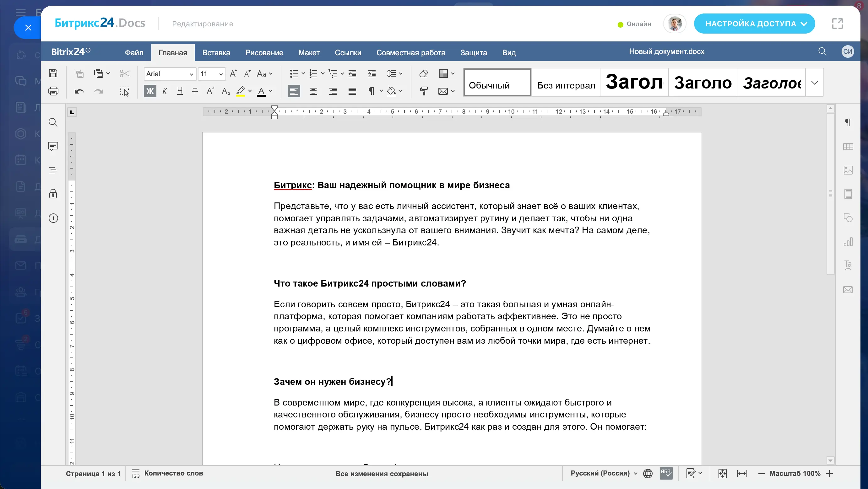Click the Copy style paint roller icon

(x=424, y=91)
